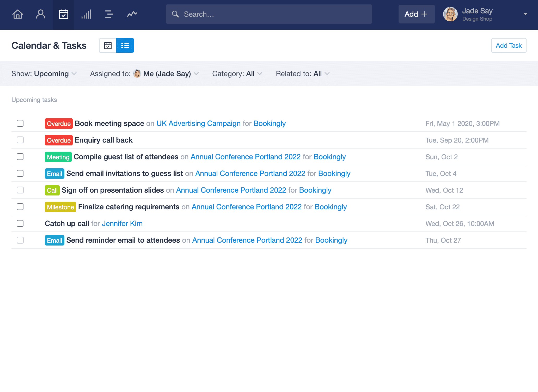Click the search input field
538x392 pixels.
click(269, 14)
